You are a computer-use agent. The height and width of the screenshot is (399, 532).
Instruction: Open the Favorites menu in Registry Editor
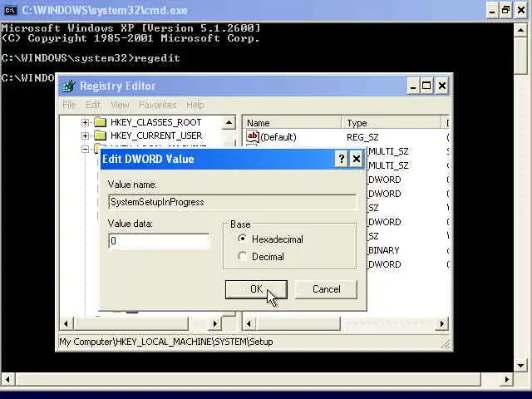(158, 105)
